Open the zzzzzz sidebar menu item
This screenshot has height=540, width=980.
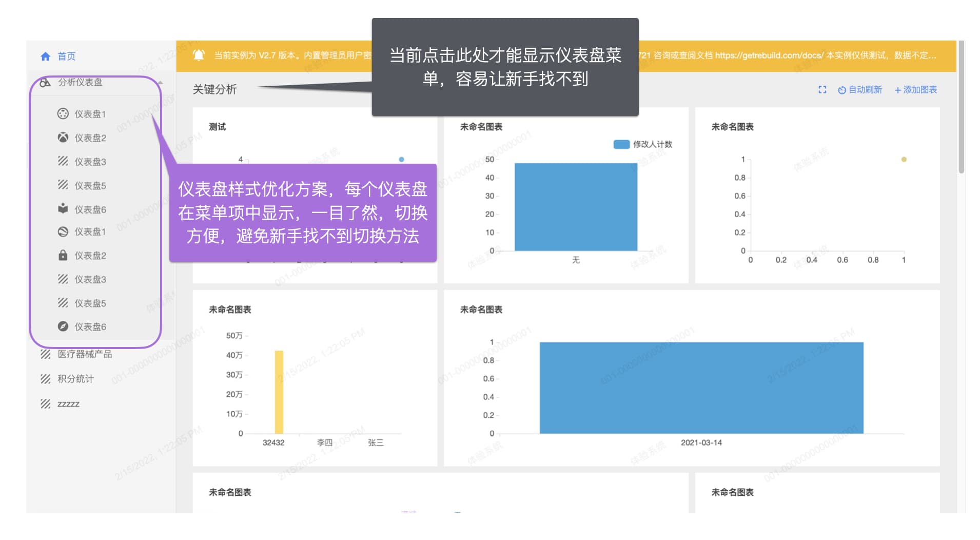[x=69, y=403]
